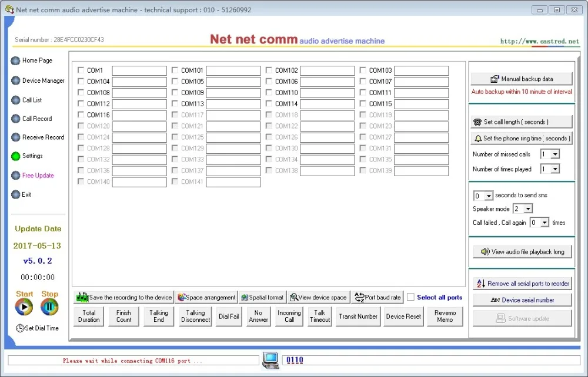Click the Spatial format icon

245,298
